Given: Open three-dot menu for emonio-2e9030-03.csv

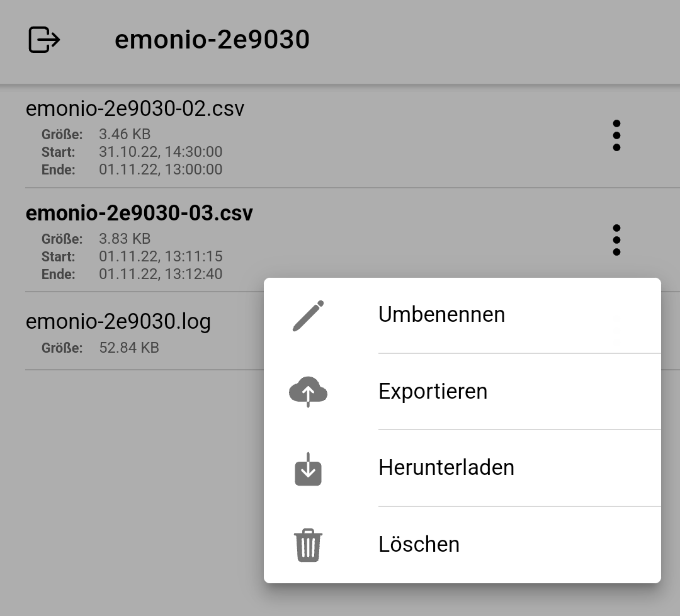Looking at the screenshot, I should click(616, 240).
